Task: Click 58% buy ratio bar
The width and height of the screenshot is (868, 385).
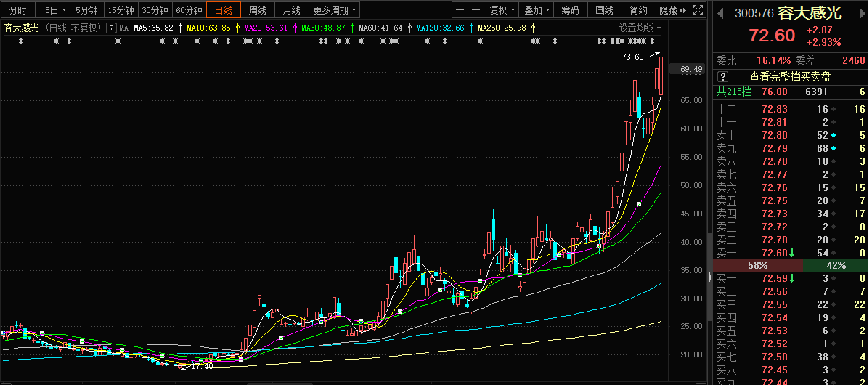Action: (x=758, y=266)
